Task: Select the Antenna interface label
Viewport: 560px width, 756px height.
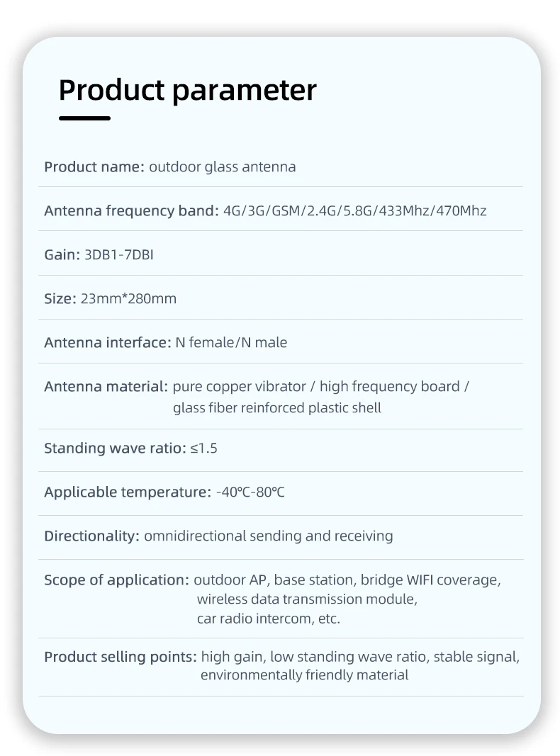Action: point(108,342)
